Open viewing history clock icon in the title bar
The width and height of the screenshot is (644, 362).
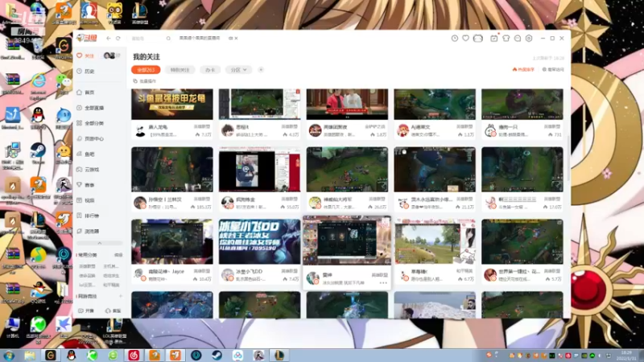pyautogui.click(x=455, y=38)
